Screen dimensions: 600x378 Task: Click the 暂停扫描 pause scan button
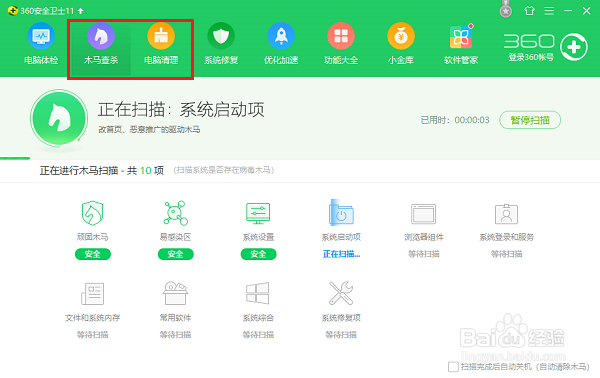[530, 120]
